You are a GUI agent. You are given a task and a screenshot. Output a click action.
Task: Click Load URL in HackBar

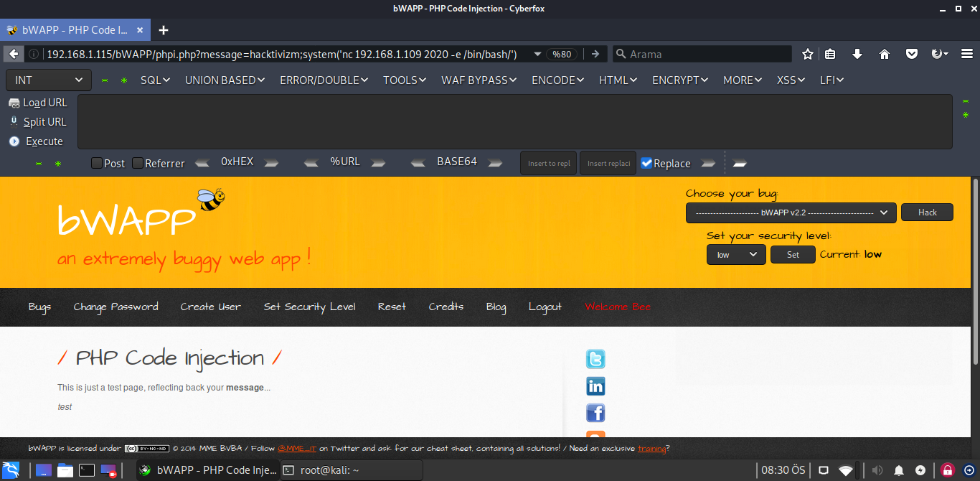pyautogui.click(x=38, y=103)
